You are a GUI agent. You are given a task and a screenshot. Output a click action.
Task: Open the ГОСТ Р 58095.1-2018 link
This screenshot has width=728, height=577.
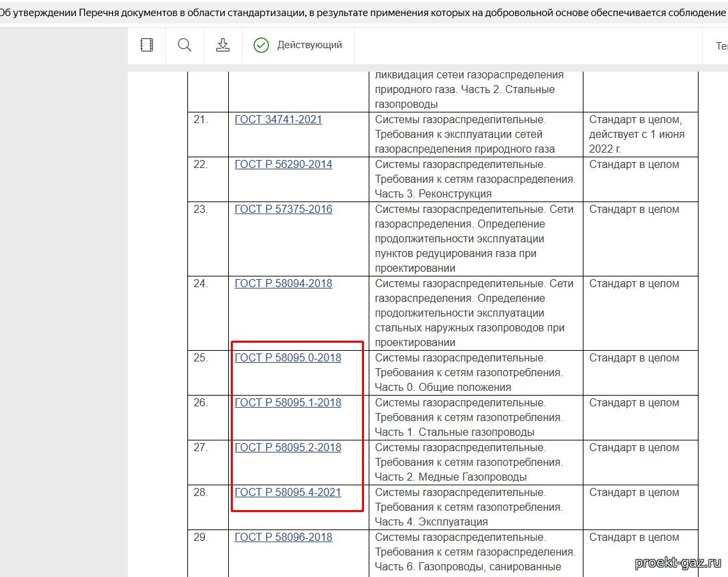pos(288,403)
